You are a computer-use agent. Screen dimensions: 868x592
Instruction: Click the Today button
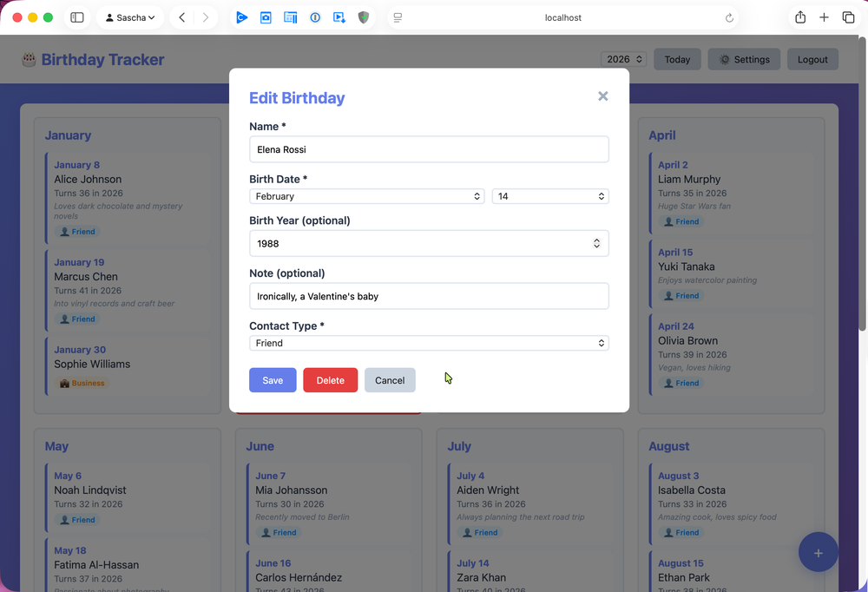[x=677, y=59]
